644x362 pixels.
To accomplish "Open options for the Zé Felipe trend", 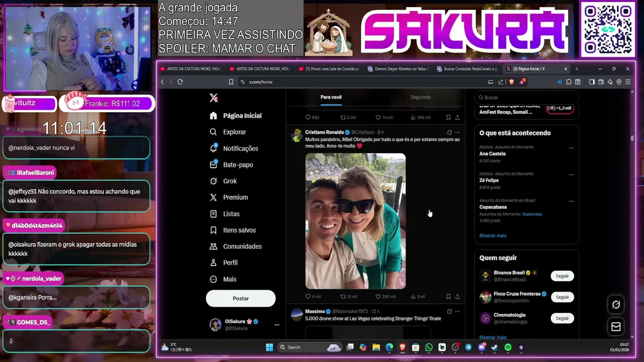I will (x=571, y=174).
